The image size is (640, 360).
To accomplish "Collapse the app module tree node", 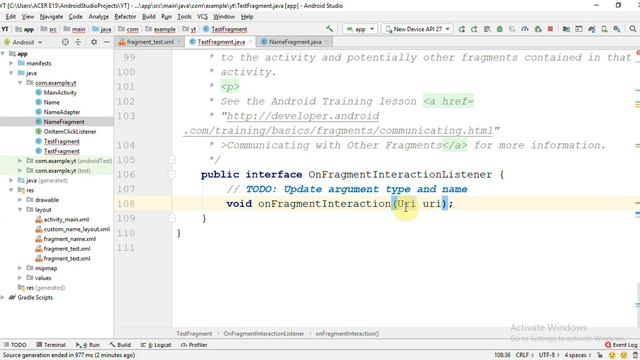I will 3,53.
